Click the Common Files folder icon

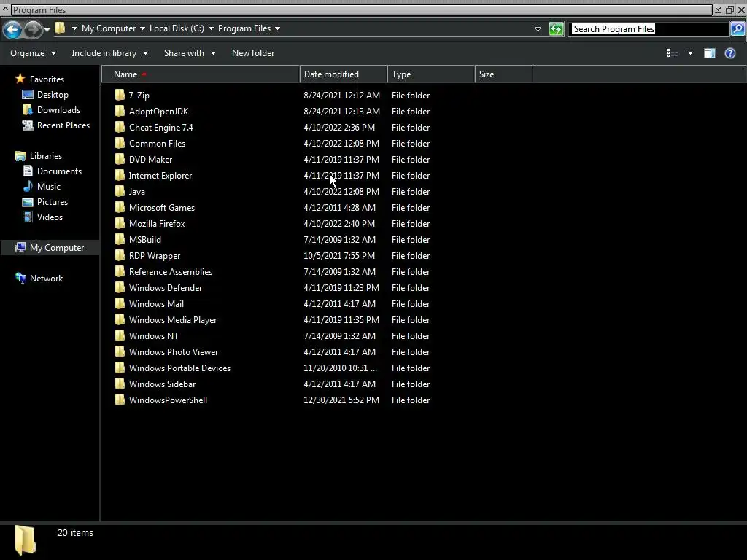120,143
